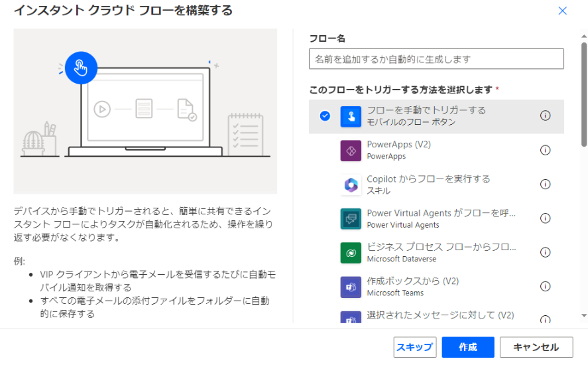Click the Power Virtual Agents icon

(351, 219)
